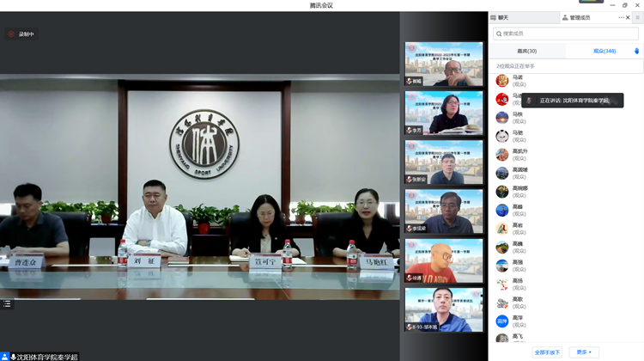Click the blue raised-hand icon
The height and width of the screenshot is (361, 644).
[x=636, y=52]
